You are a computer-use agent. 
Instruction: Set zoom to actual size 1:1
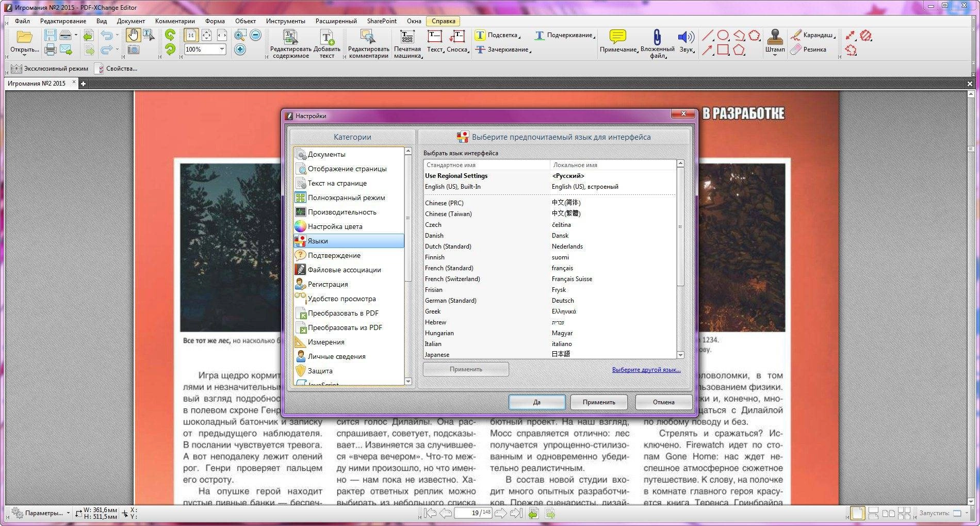tap(191, 35)
